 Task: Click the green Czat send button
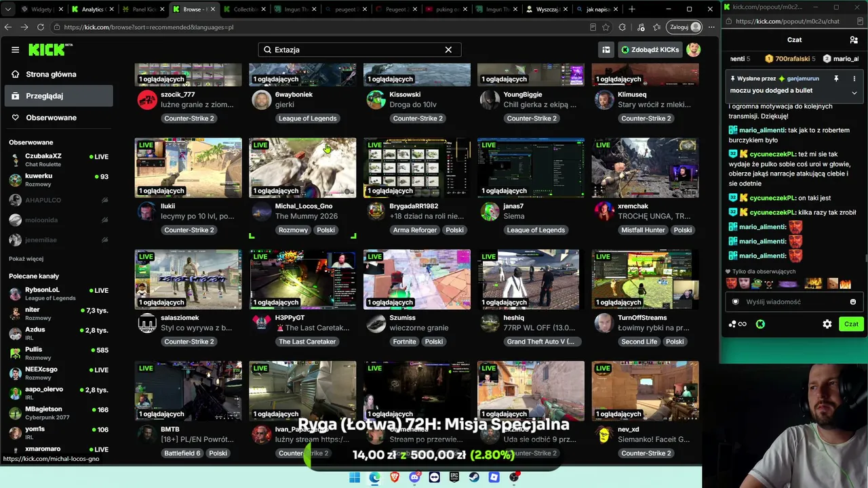click(851, 324)
